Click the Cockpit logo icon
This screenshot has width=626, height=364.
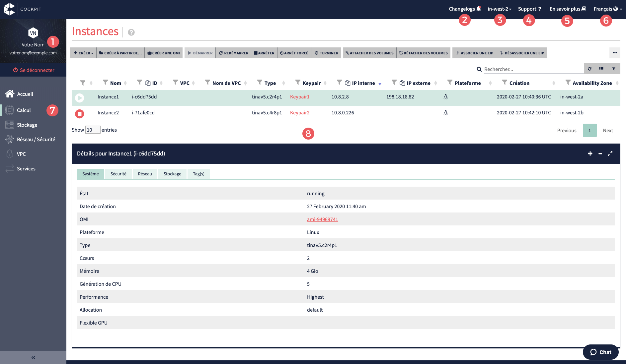(x=9, y=9)
